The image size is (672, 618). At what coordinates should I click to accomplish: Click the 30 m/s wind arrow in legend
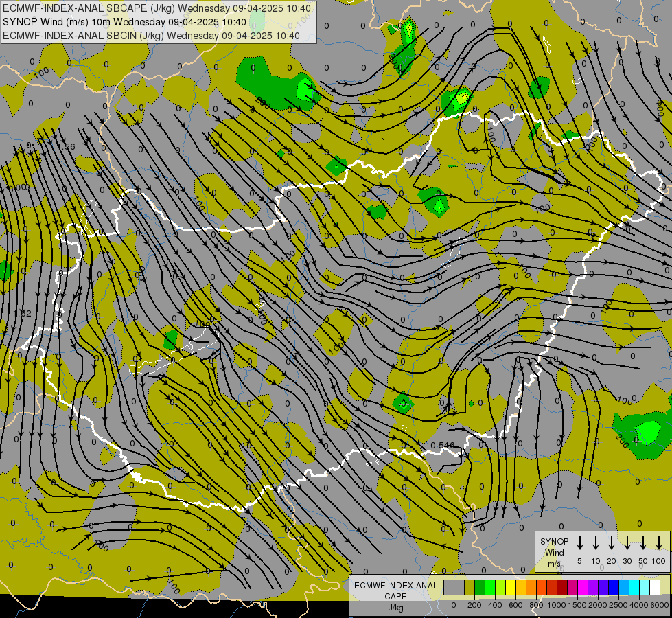(x=627, y=542)
